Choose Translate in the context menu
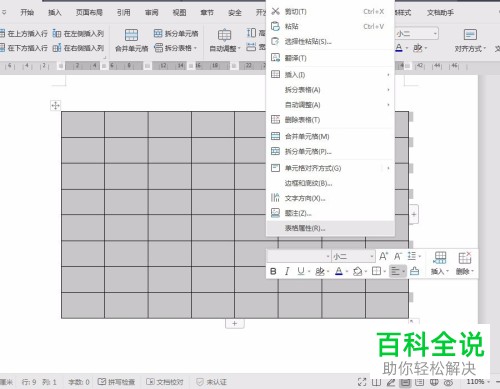500x389 pixels. click(330, 58)
